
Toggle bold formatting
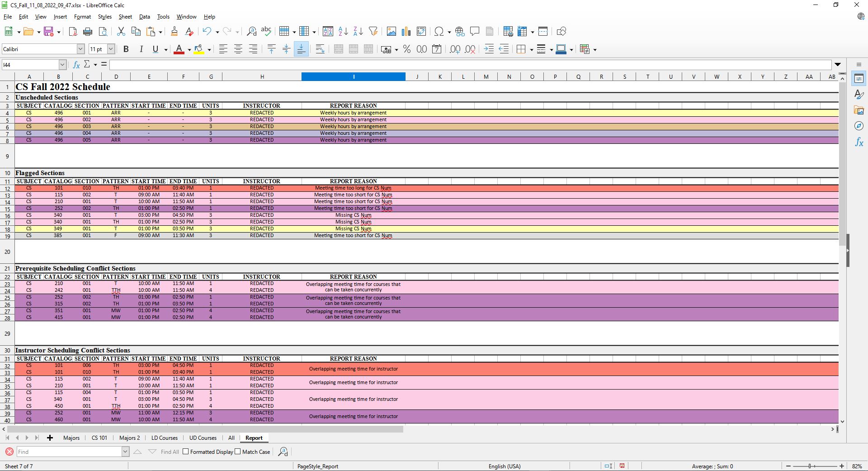point(126,49)
